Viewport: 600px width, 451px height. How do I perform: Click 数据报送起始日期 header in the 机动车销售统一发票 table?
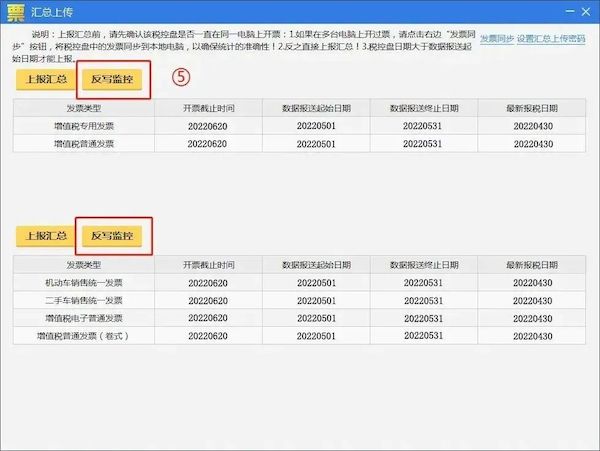(x=316, y=265)
